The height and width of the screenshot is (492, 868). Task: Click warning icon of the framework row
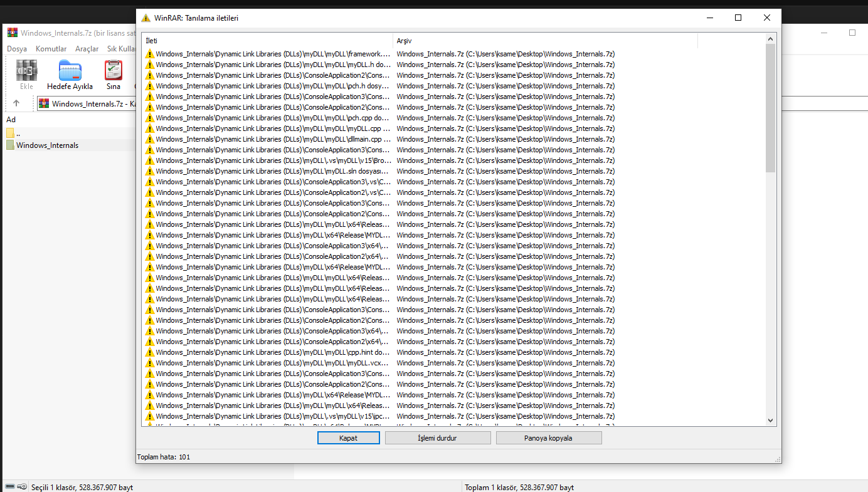pos(149,54)
